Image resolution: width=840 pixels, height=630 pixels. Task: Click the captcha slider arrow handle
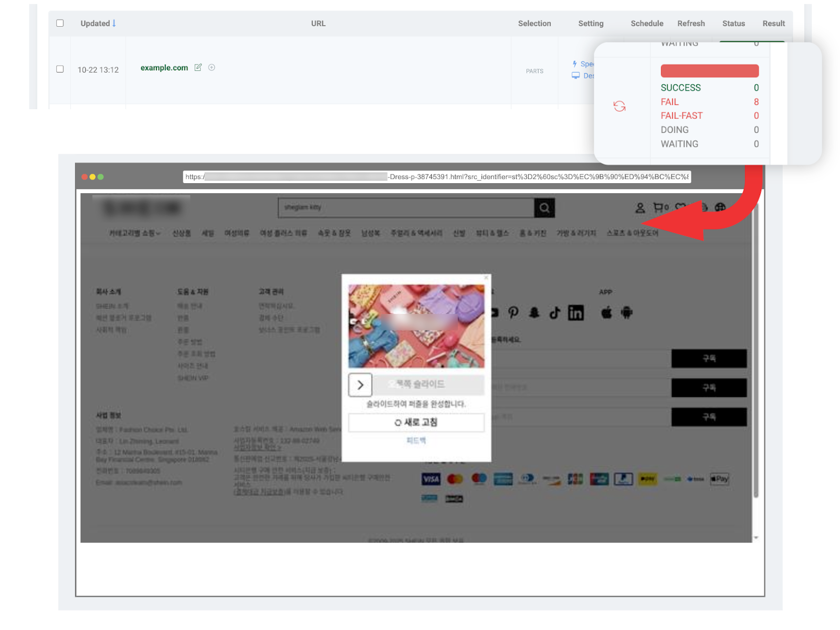click(x=360, y=385)
